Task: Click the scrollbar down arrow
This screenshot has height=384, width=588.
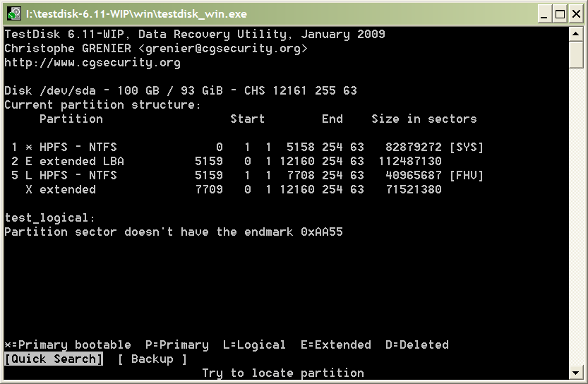Action: click(x=576, y=373)
